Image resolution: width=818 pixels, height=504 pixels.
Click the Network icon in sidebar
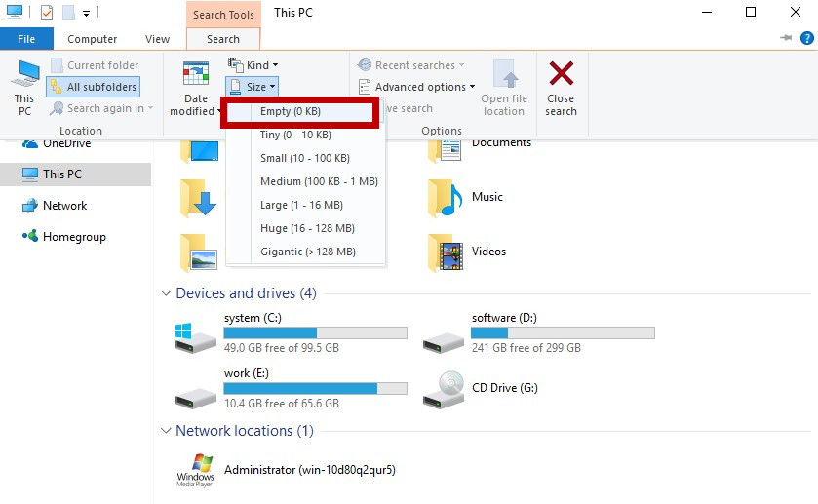click(29, 206)
